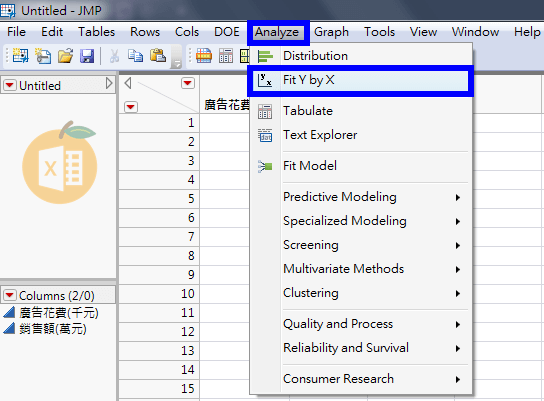Click the Cut scissors icon
This screenshot has height=401, width=544.
(x=114, y=56)
